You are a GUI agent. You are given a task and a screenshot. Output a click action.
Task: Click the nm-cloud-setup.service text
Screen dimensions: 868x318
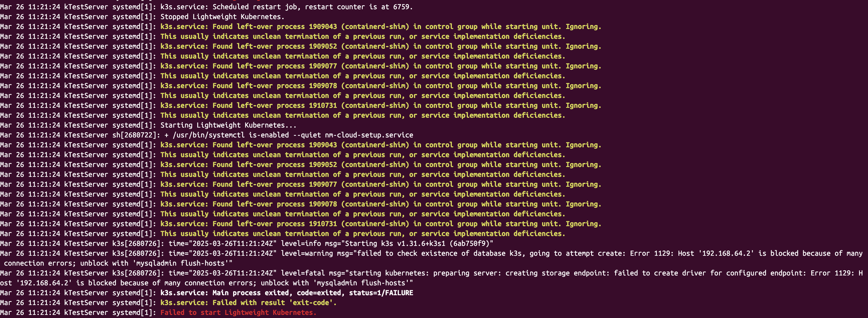click(x=369, y=135)
